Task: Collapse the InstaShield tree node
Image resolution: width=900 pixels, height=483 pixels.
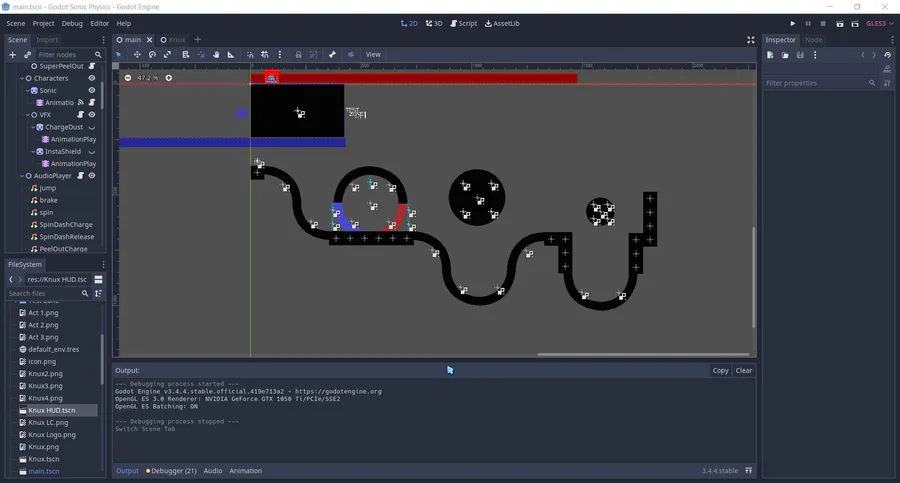Action: click(x=33, y=152)
